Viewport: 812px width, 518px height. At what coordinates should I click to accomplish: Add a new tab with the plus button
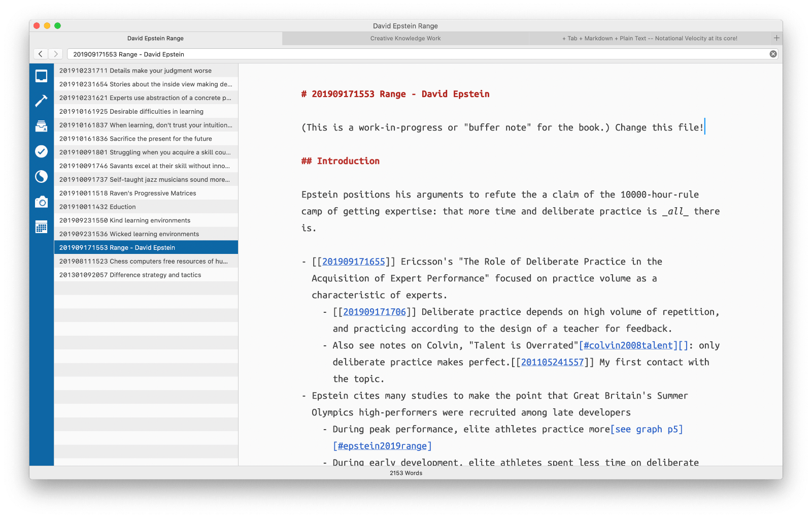point(776,38)
